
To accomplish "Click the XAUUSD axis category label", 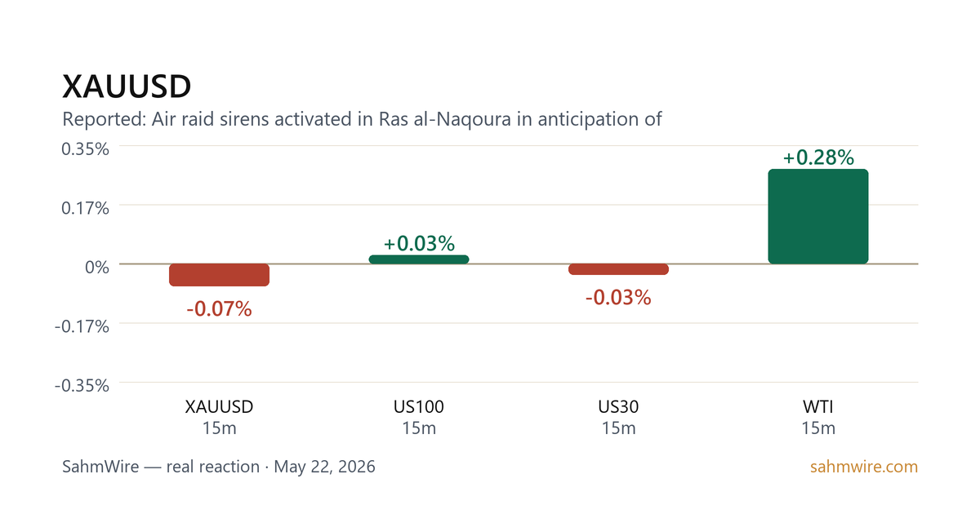I will 219,407.
